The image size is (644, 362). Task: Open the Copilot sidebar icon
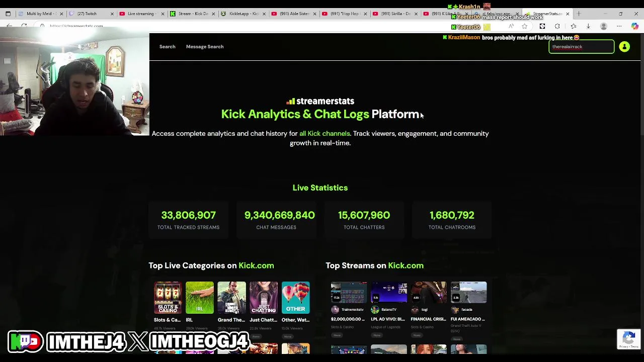[634, 26]
